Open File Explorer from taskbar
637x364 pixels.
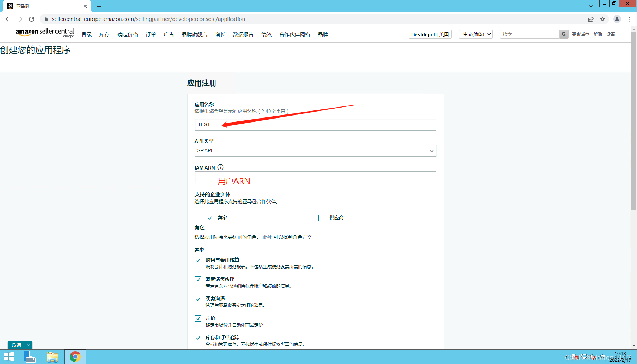[x=52, y=357]
